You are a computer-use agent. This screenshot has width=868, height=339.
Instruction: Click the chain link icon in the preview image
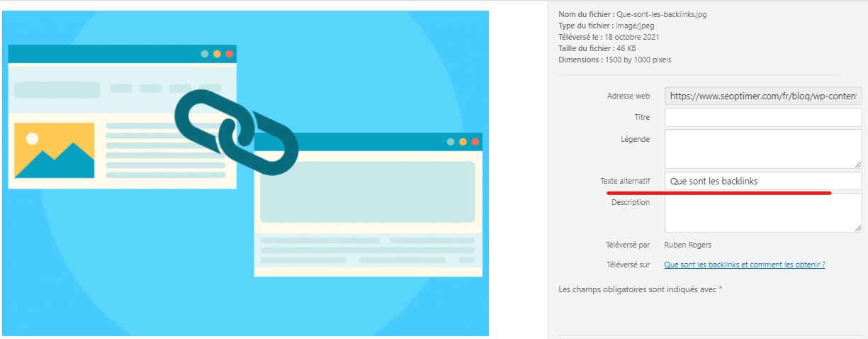(x=236, y=133)
